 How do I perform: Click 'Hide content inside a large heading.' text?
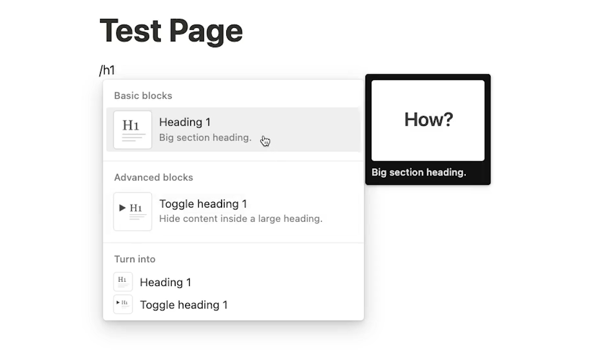pyautogui.click(x=240, y=219)
